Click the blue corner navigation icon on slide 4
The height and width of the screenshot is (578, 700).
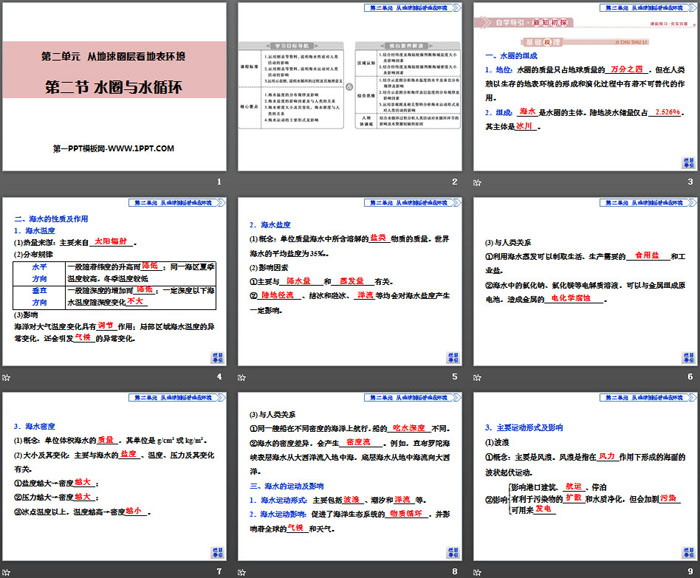pos(217,358)
